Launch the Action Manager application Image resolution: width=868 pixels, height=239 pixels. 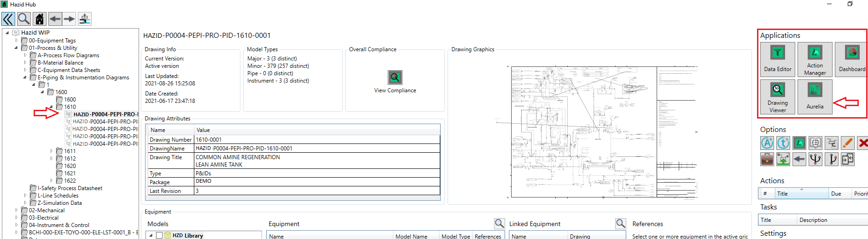(x=815, y=59)
